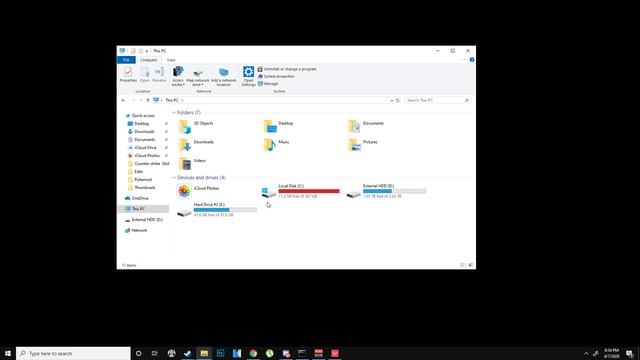This screenshot has width=640, height=360.
Task: Click the Hard Drive #2 (E:) usage bar
Action: [x=225, y=209]
